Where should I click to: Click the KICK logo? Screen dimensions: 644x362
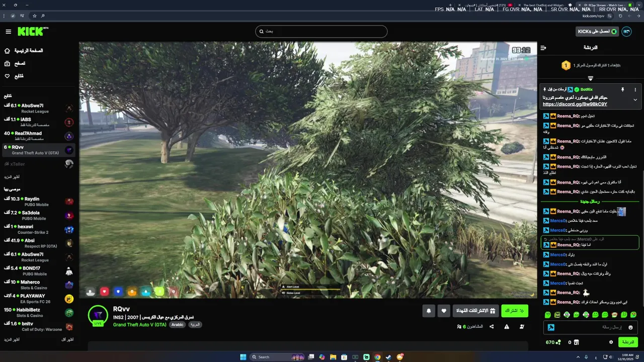(x=33, y=31)
